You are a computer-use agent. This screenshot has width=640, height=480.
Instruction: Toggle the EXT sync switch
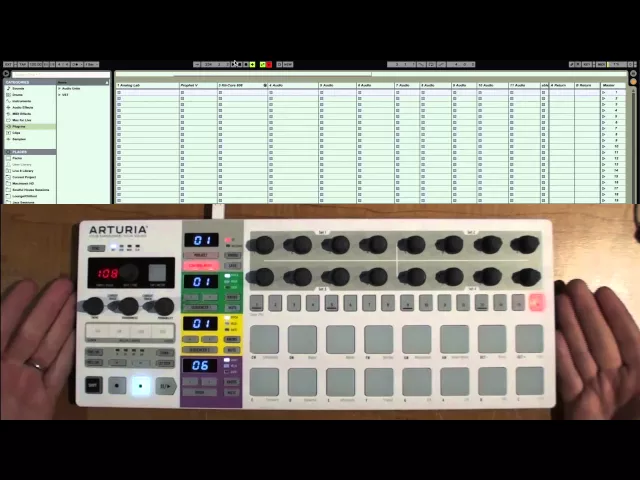(x=8, y=64)
